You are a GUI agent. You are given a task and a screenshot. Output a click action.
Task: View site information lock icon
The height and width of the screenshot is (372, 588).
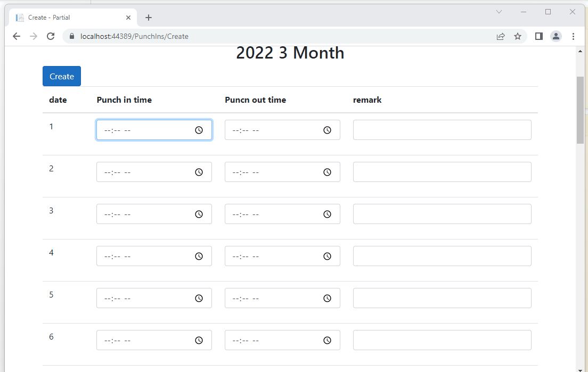tap(72, 36)
